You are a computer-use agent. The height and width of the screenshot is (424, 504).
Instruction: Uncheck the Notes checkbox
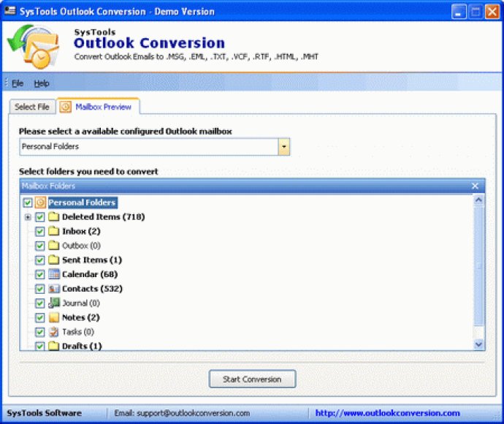tap(39, 318)
